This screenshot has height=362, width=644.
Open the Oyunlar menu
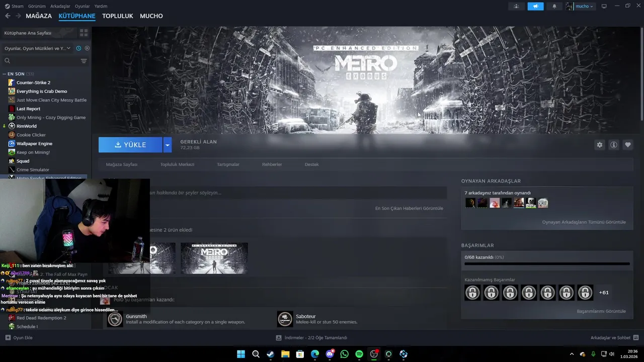(x=83, y=6)
